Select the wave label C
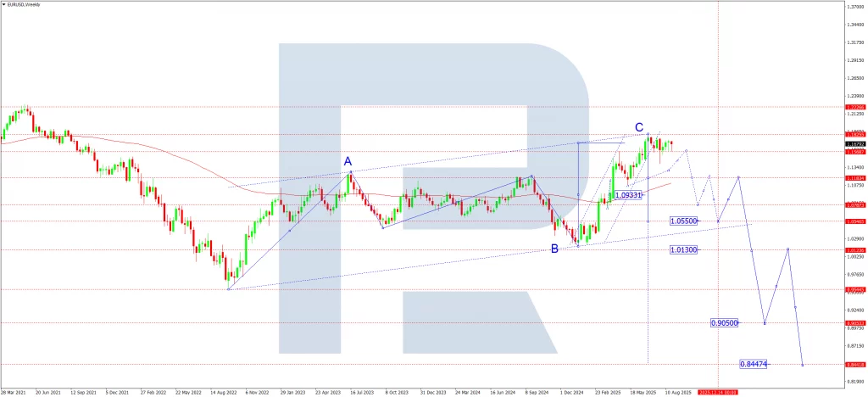Image resolution: width=868 pixels, height=397 pixels. pos(638,126)
